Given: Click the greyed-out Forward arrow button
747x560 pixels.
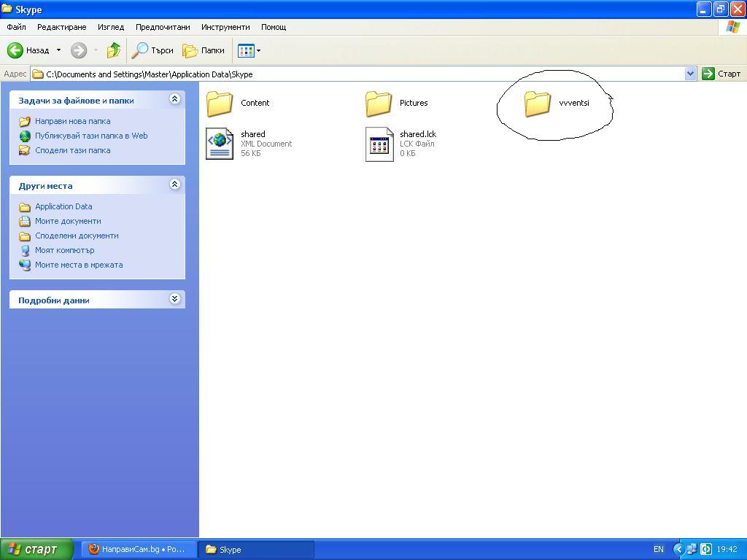Looking at the screenshot, I should [x=79, y=50].
